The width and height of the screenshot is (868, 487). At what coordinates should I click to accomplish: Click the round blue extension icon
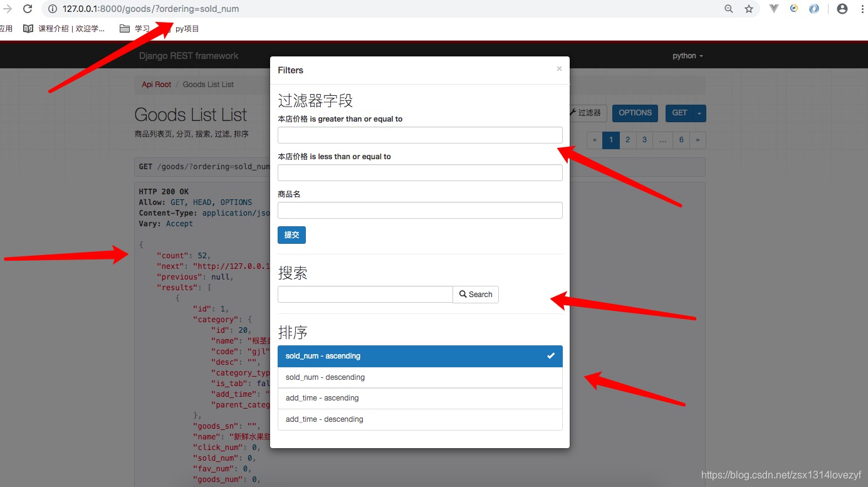814,9
